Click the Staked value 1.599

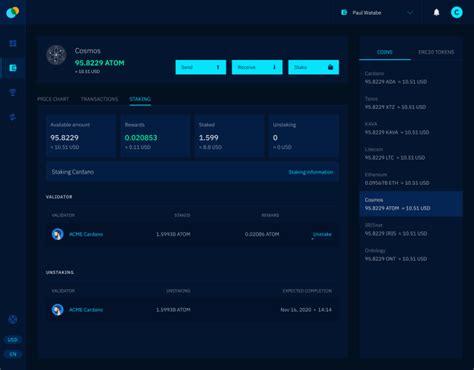coord(209,138)
